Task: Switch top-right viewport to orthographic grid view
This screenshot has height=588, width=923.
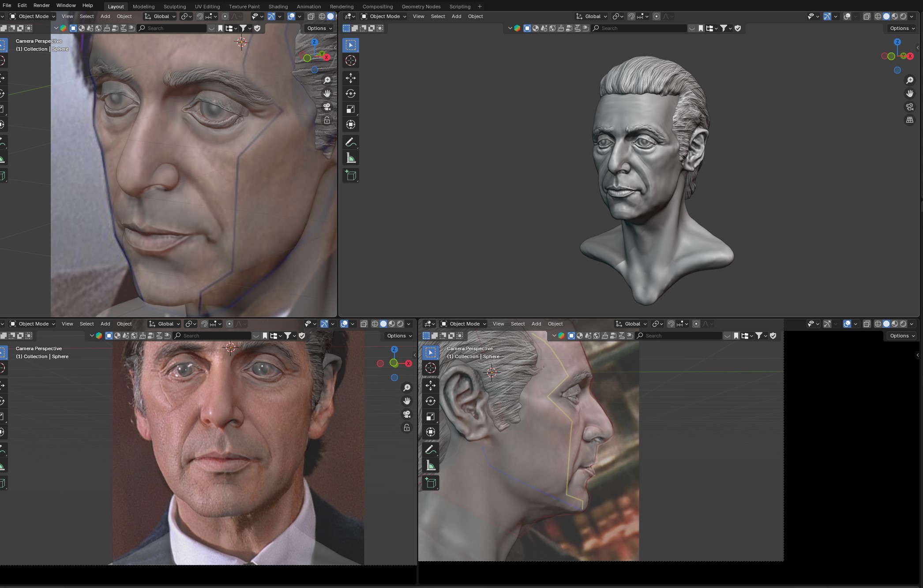Action: coord(910,120)
